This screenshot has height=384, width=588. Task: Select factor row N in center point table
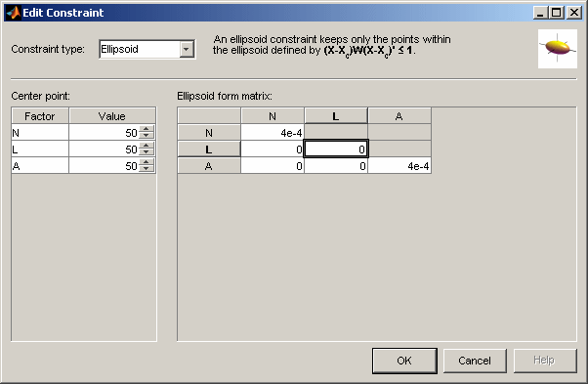[40, 133]
